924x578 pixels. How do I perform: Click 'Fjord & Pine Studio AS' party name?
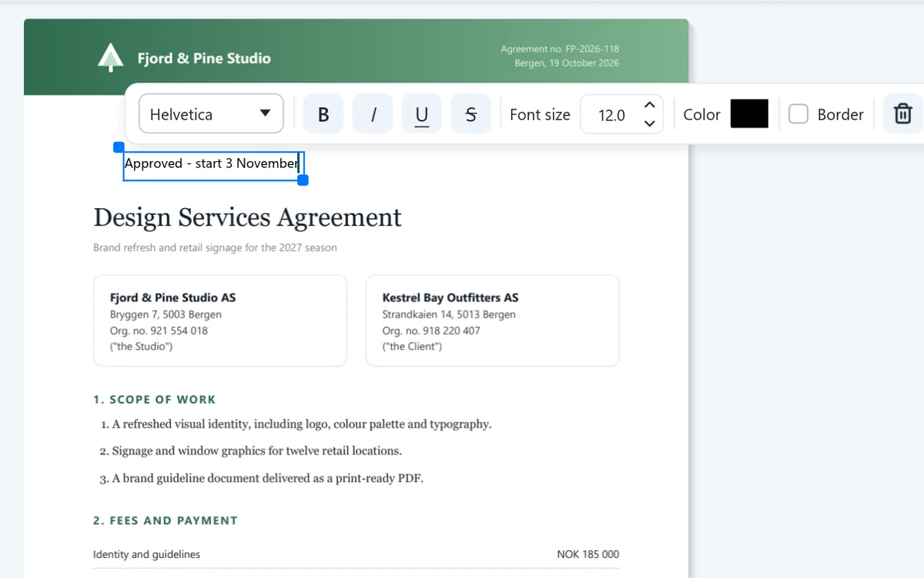[x=173, y=297]
